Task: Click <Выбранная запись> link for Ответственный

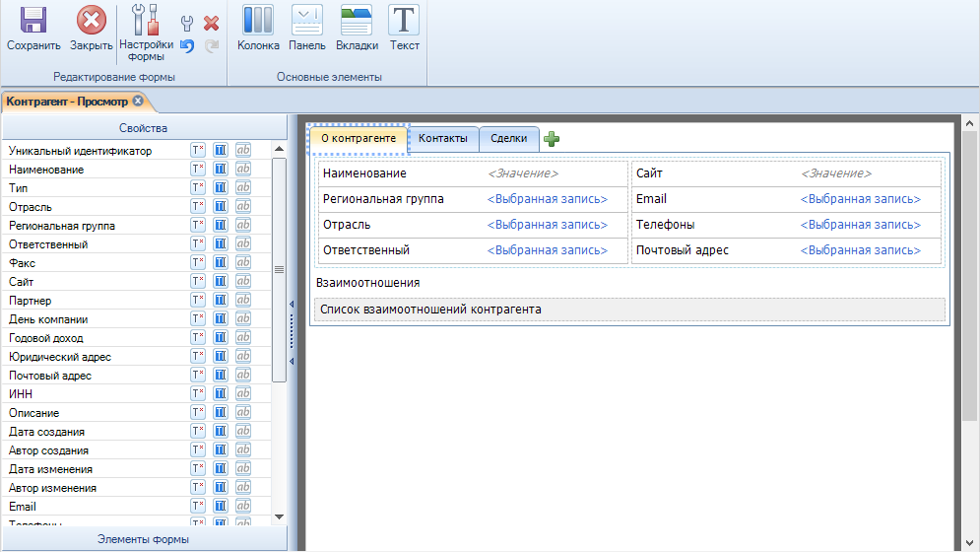Action: click(x=548, y=250)
